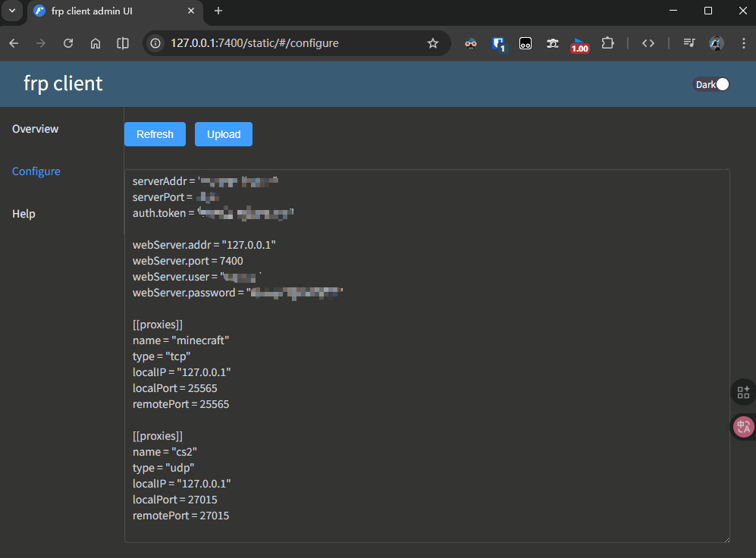Screen dimensions: 756x558
Task: Click the line localPort = 27015
Action: 175,500
